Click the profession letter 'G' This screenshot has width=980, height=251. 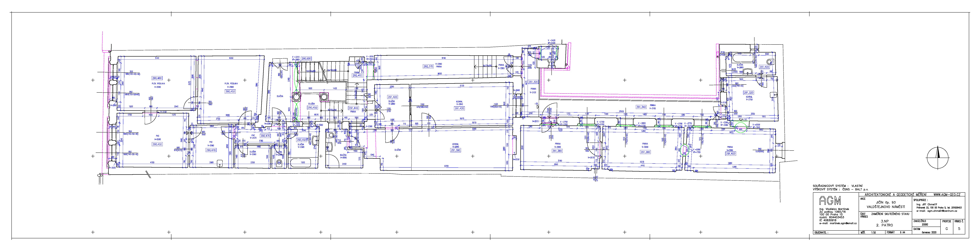pos(947,229)
